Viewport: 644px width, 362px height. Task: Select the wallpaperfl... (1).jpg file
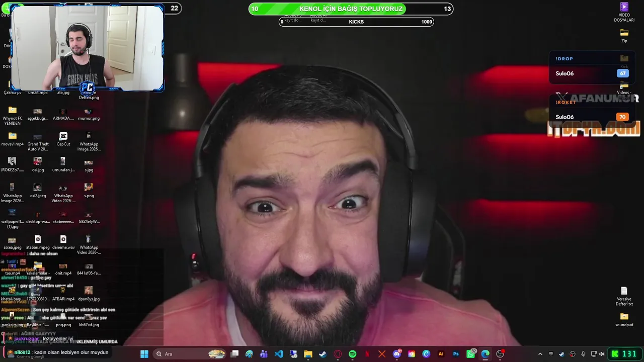pos(13,219)
